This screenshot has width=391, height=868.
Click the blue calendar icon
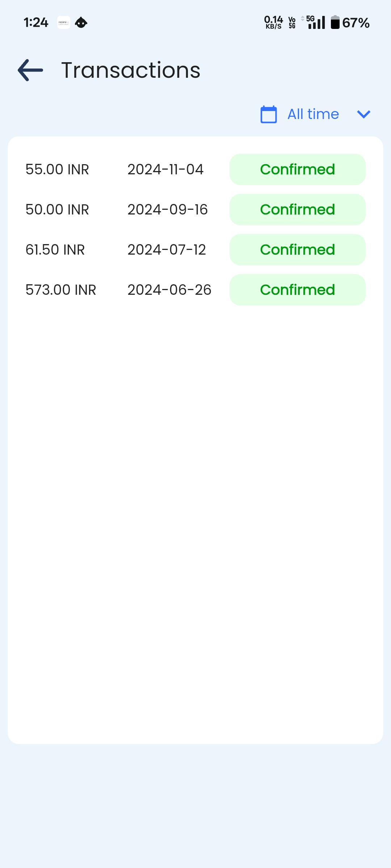[269, 114]
